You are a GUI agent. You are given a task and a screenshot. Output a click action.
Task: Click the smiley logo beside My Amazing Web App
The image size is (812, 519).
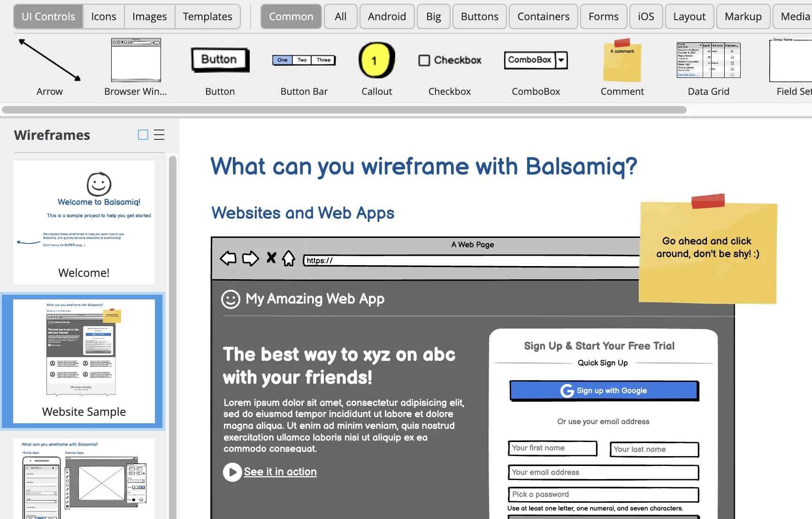(x=230, y=299)
